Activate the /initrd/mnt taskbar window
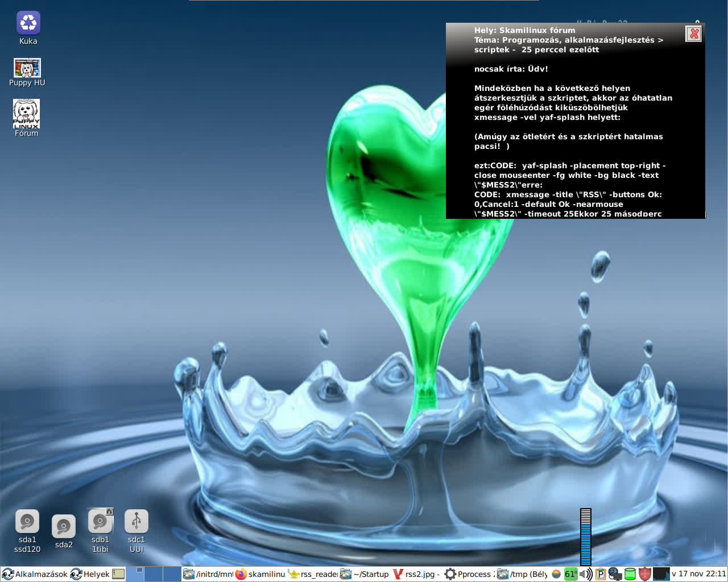The image size is (728, 582). pos(208,574)
